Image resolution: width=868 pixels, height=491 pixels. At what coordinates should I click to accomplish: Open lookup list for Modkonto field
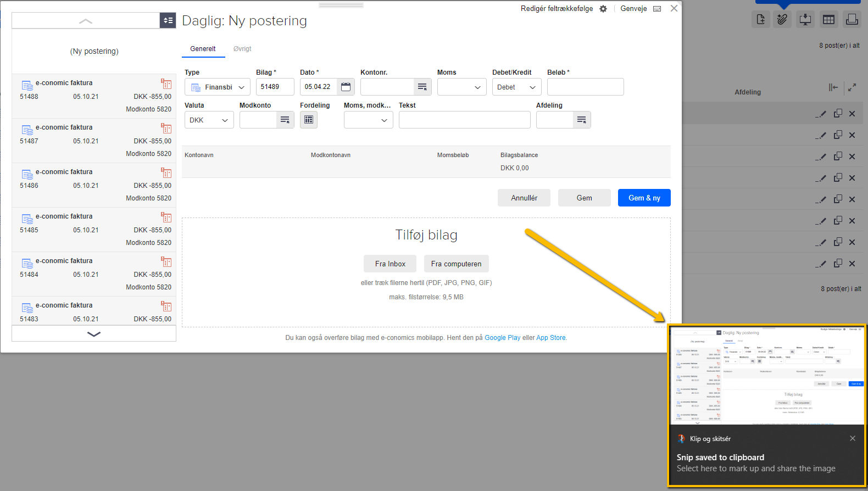tap(285, 120)
